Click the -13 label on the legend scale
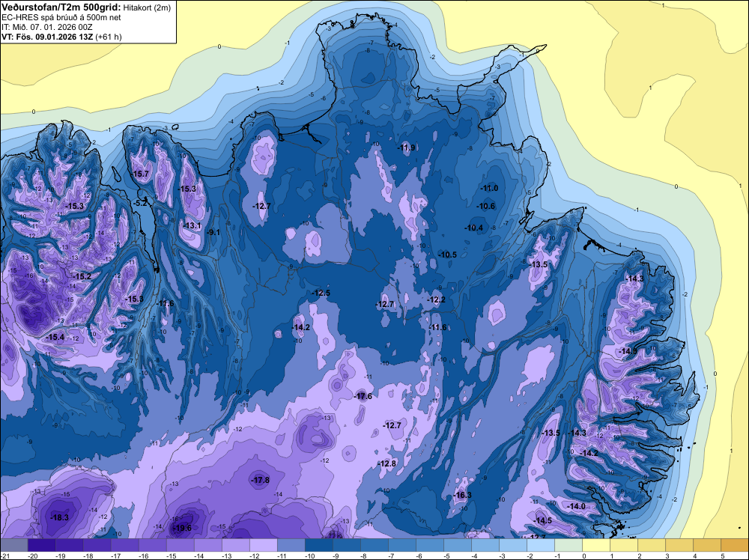Viewport: 749px width, 560px height. tap(226, 556)
